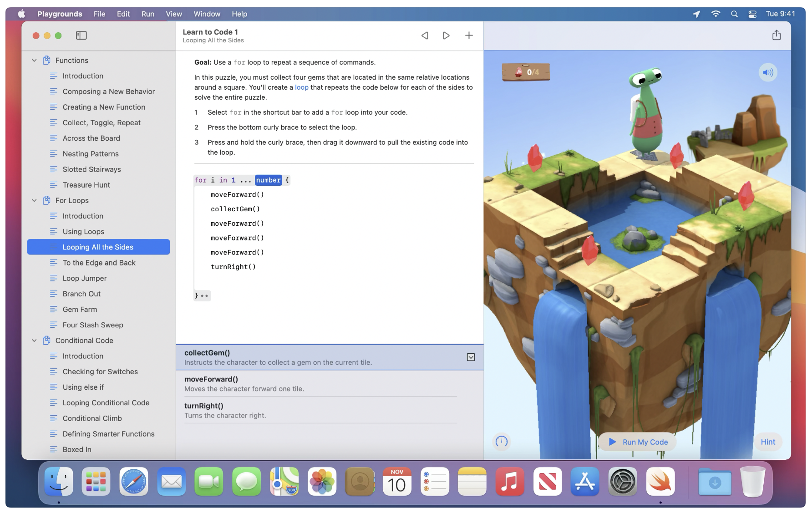812x519 pixels.
Task: Click the gem counter 0/4 badge
Action: pos(526,72)
